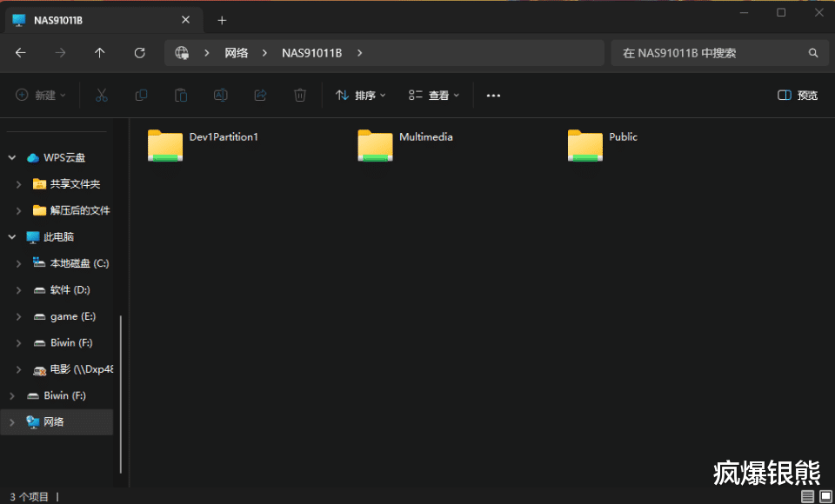Open the Dev1Partition1 shared folder
This screenshot has height=504, width=835.
pos(165,145)
